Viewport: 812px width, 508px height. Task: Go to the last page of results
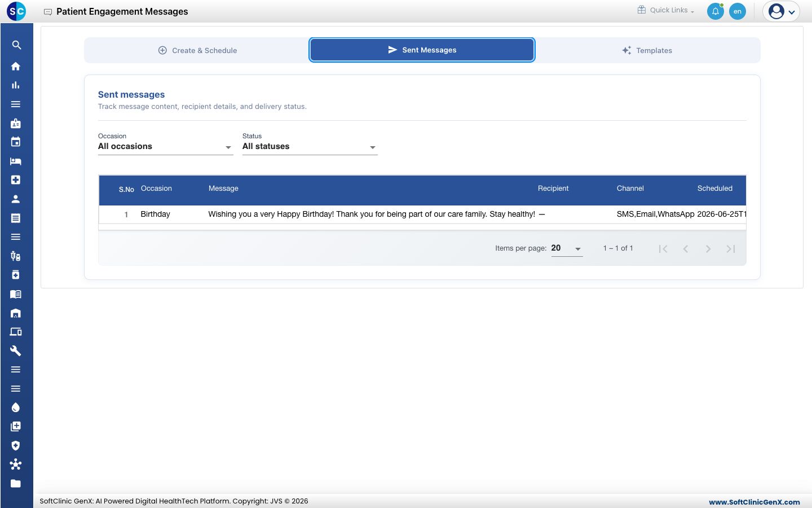coord(731,249)
